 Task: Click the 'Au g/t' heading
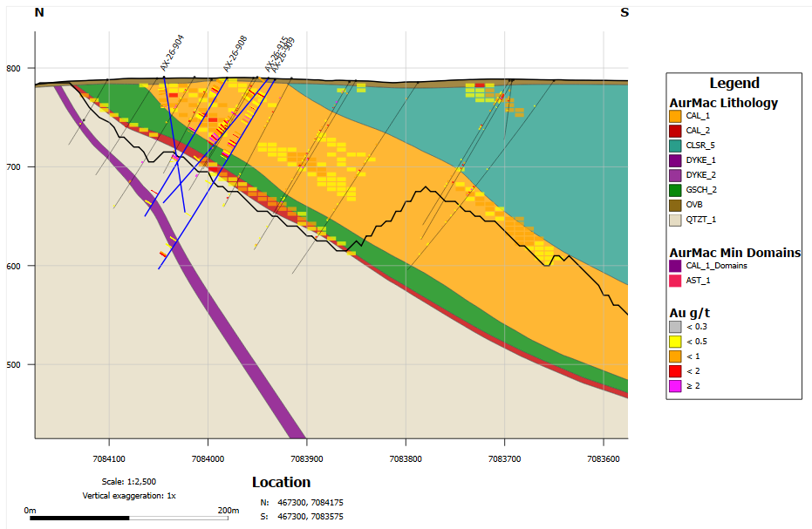689,313
